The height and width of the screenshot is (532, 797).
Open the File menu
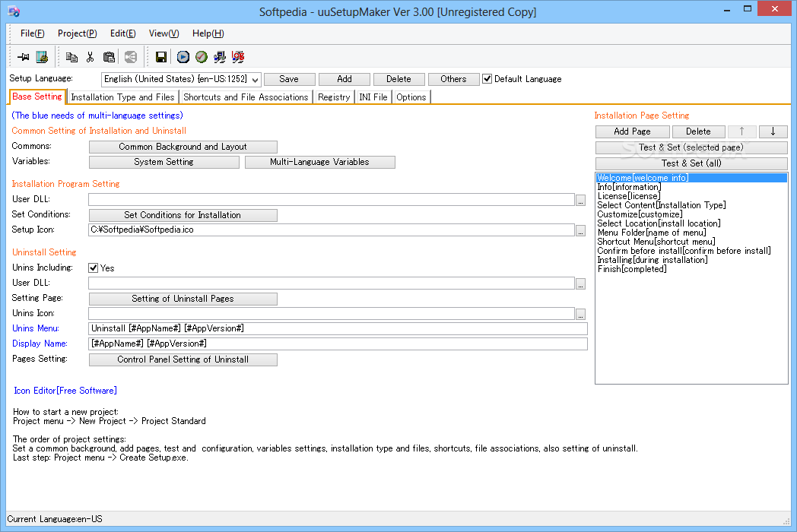pos(33,33)
